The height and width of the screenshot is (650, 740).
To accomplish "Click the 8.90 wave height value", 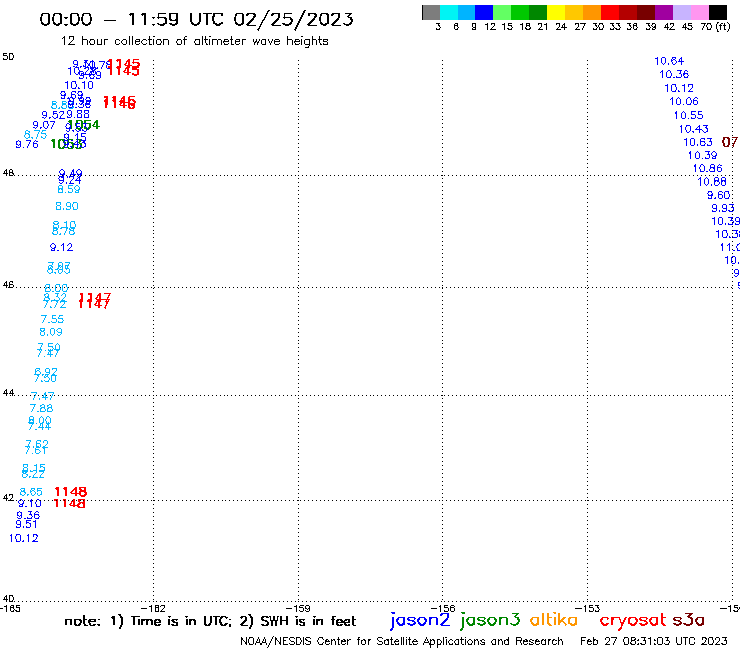I will (67, 206).
